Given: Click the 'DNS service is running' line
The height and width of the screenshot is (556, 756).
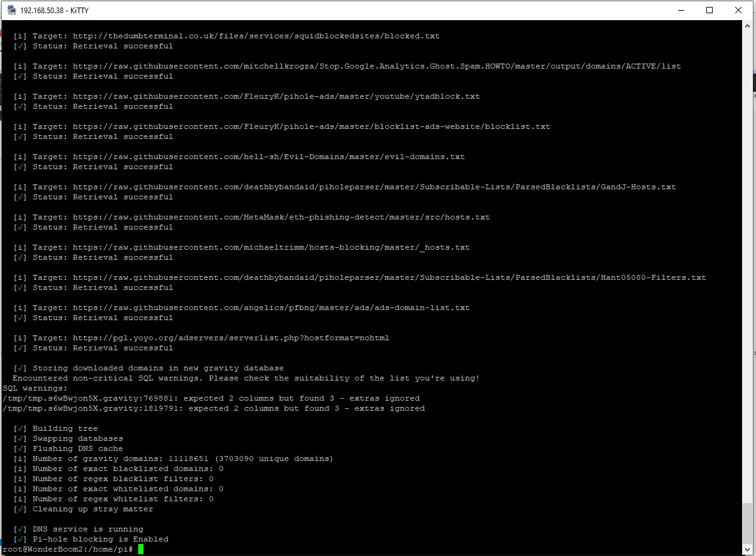Looking at the screenshot, I should tap(87, 529).
